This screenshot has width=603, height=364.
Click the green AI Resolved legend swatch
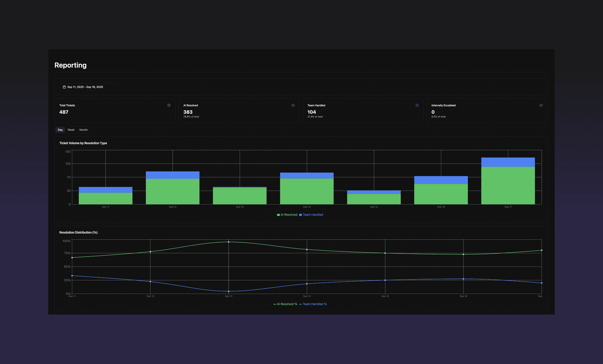pyautogui.click(x=278, y=215)
